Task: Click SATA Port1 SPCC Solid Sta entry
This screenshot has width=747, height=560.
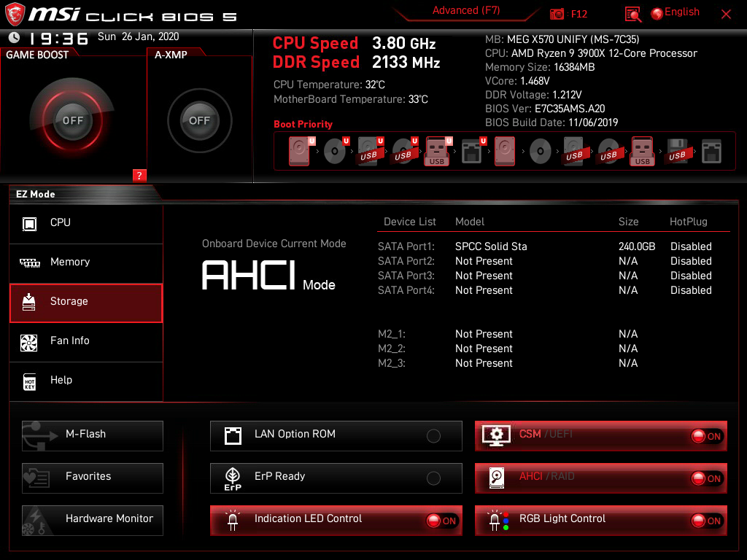Action: coord(491,246)
